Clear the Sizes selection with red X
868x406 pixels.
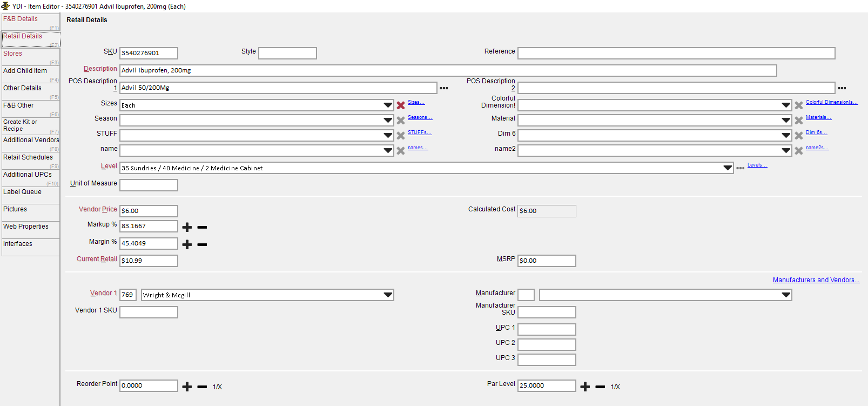point(401,105)
